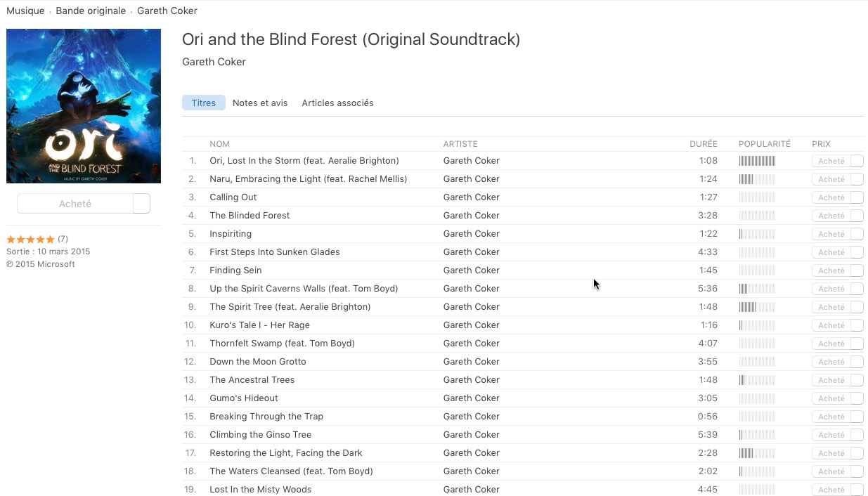
Task: Click the five-star rating icons
Action: click(30, 240)
